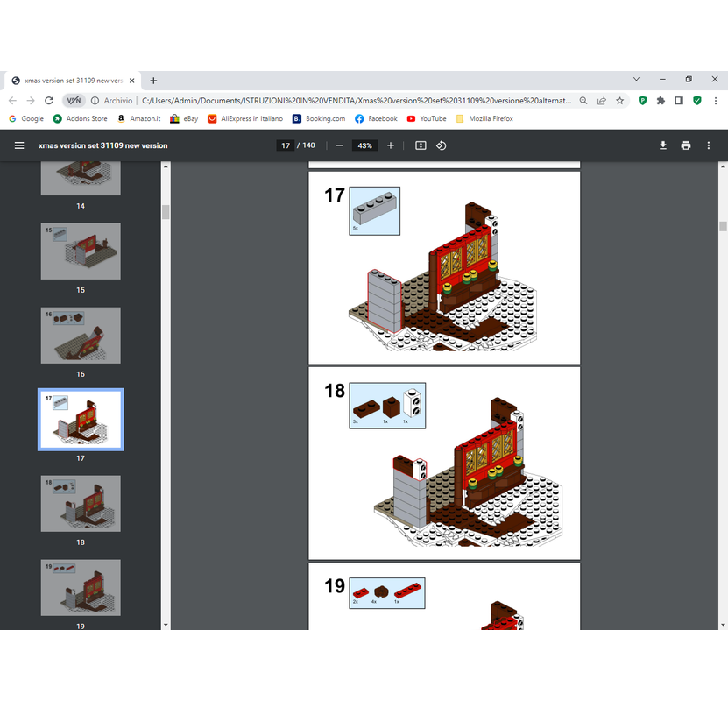The height and width of the screenshot is (701, 728).
Task: Expand the tab search dropdown
Action: click(x=637, y=80)
